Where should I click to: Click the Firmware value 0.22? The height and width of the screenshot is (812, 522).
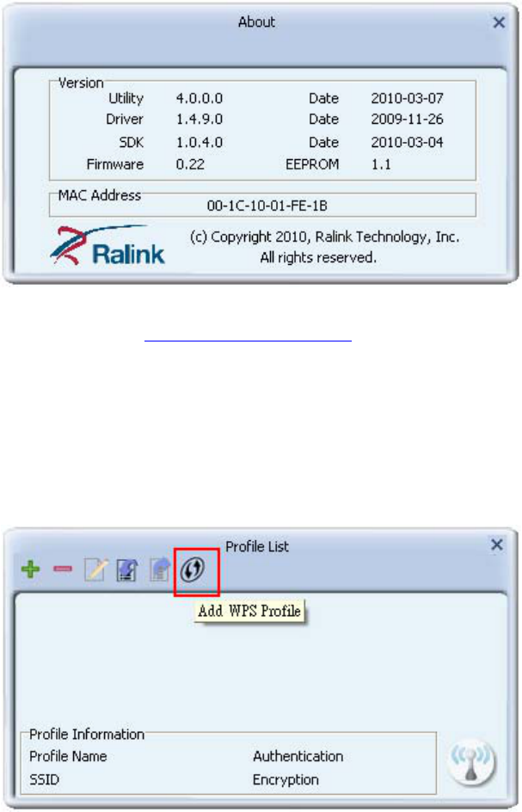190,164
